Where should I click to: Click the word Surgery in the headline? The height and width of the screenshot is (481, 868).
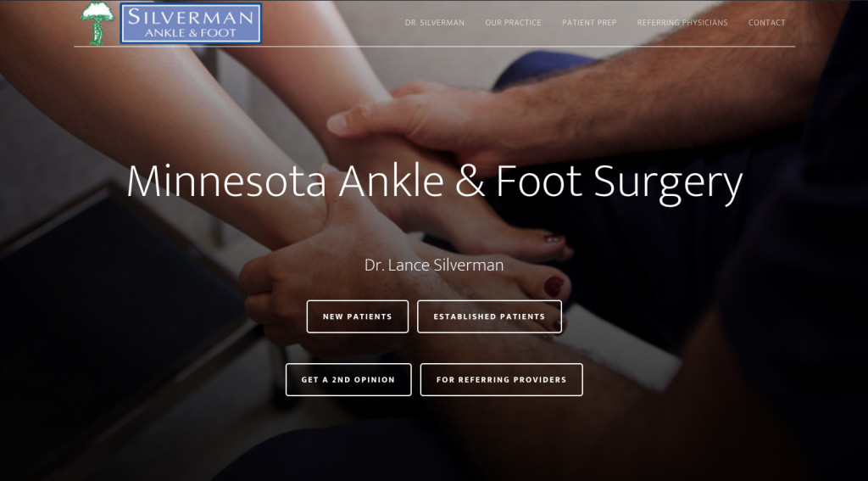668,182
